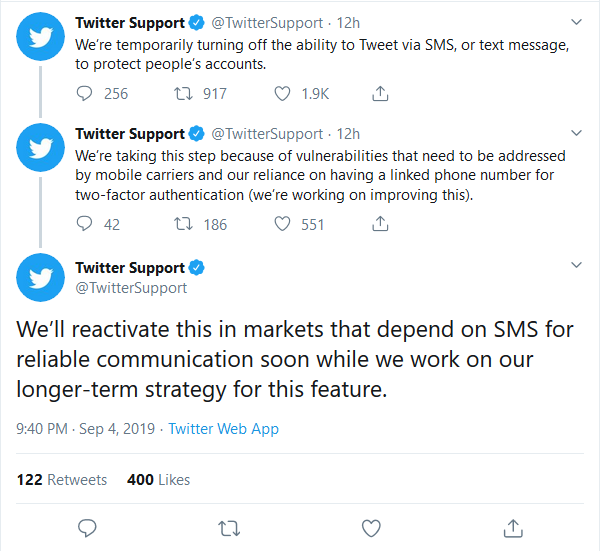The image size is (601, 551).
Task: Expand the first tweet's options chevron
Action: 576,21
